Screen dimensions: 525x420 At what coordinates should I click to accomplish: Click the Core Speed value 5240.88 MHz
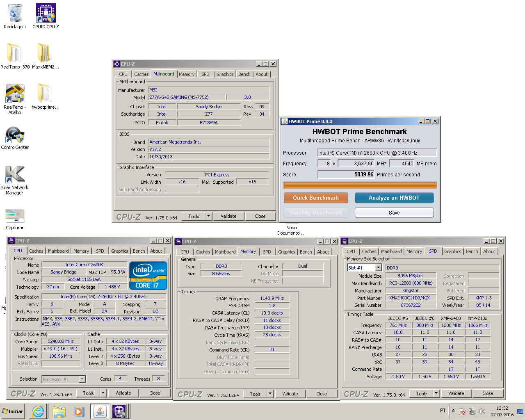pyautogui.click(x=61, y=341)
